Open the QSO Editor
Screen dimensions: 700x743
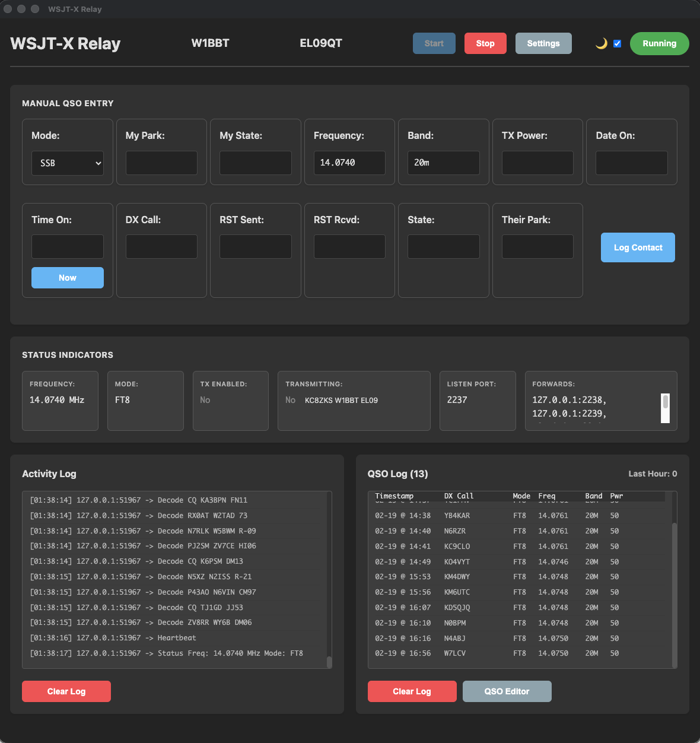coord(507,691)
